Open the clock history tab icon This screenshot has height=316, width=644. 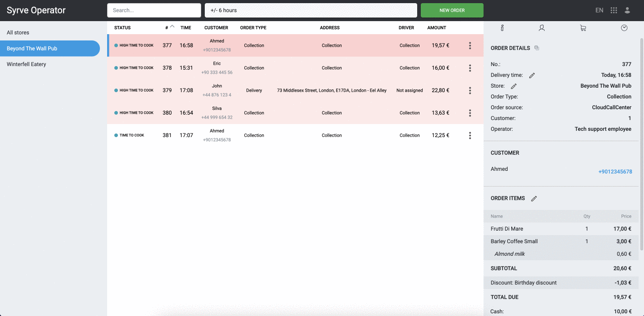pyautogui.click(x=624, y=28)
